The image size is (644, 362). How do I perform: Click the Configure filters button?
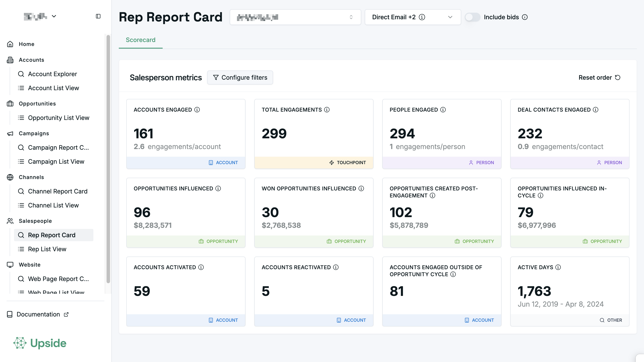click(240, 78)
